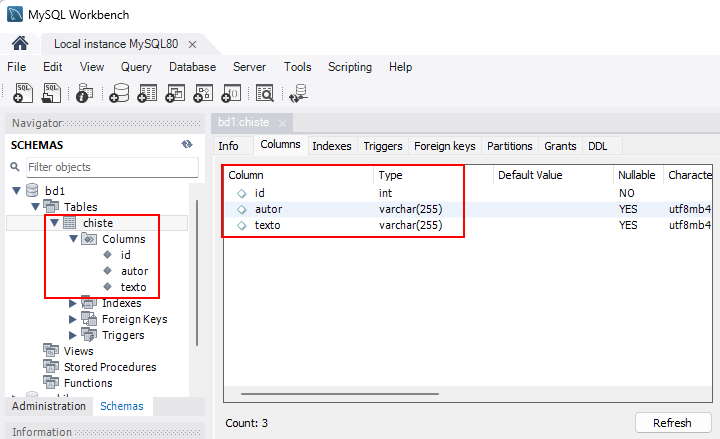Switch to the Administration tab
The height and width of the screenshot is (439, 720).
tap(49, 406)
